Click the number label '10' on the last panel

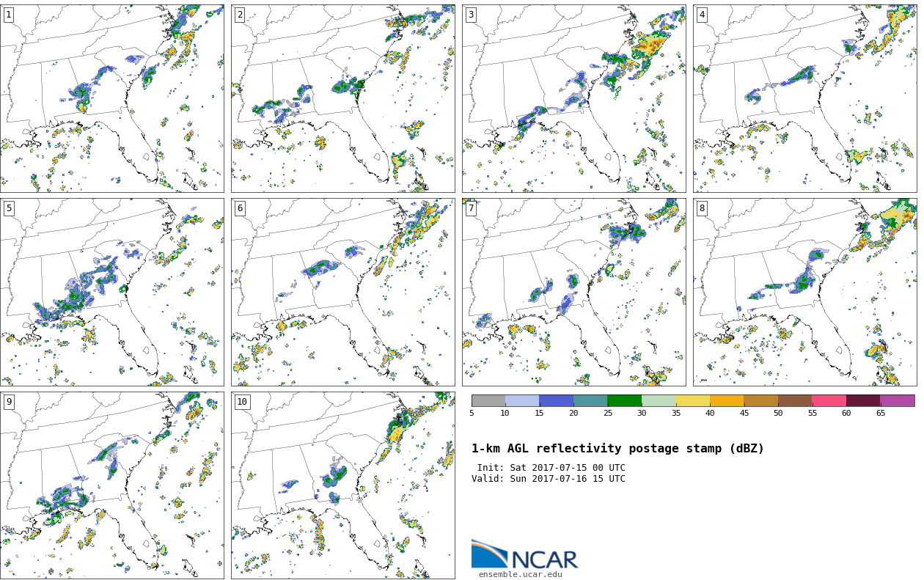pos(242,402)
